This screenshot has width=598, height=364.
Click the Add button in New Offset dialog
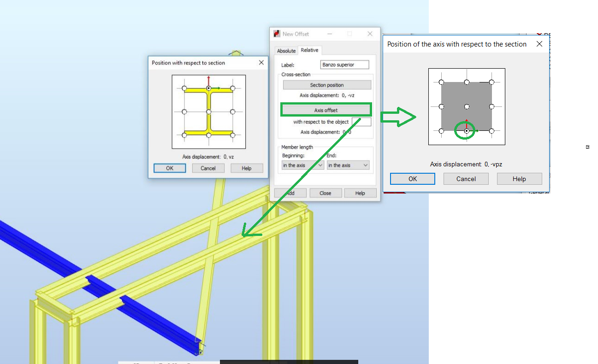point(290,193)
